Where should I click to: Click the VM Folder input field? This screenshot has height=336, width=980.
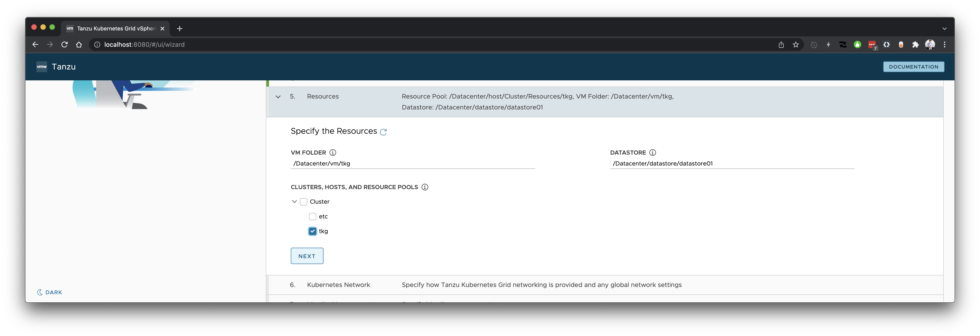click(412, 164)
